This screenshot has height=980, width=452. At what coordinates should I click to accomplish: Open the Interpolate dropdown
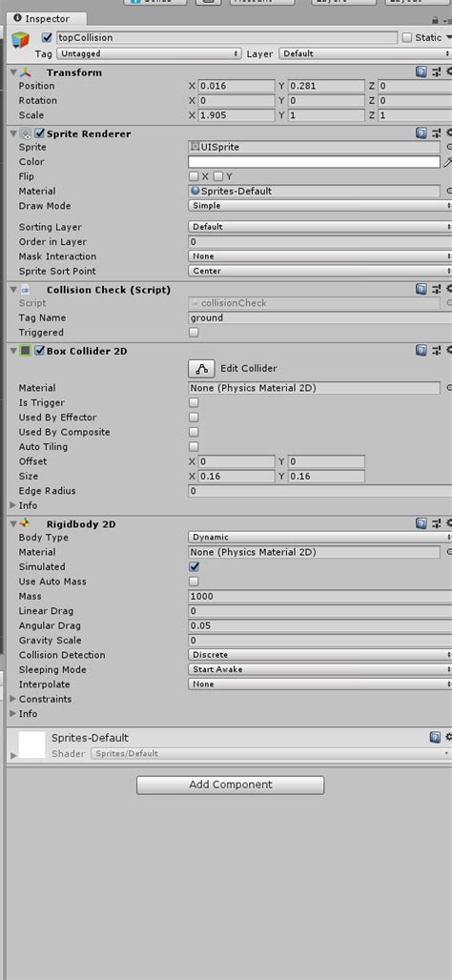tap(320, 684)
